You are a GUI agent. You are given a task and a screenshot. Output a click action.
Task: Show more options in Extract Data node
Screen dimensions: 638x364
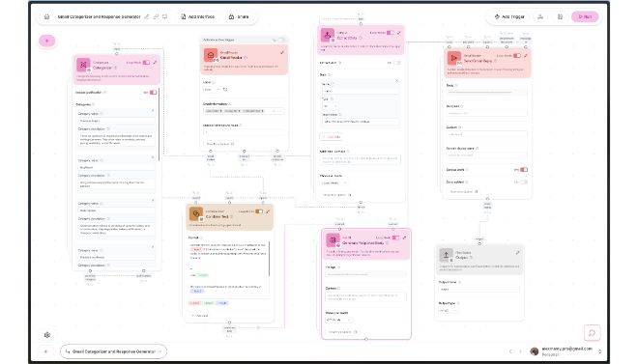[x=337, y=195]
